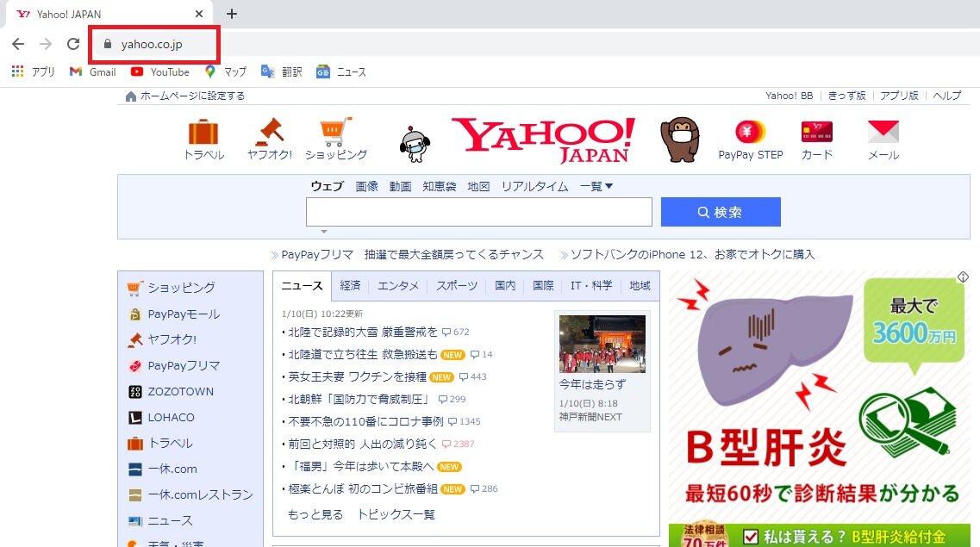This screenshot has width=980, height=547.
Task: Open the もっと見る link
Action: pos(315,514)
